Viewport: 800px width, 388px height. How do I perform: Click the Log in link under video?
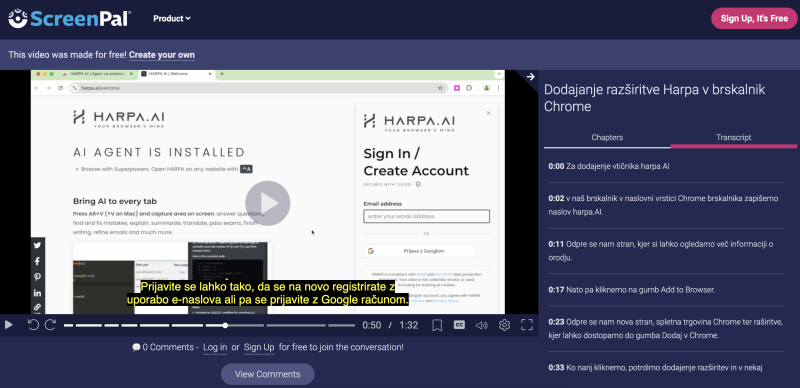(215, 347)
